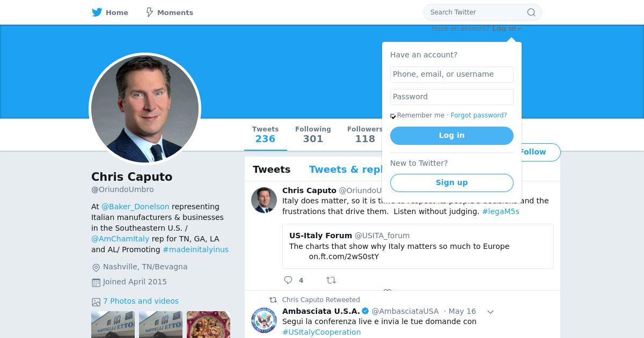Click the Ambasciata U.S.A. avatar seal

click(x=264, y=320)
